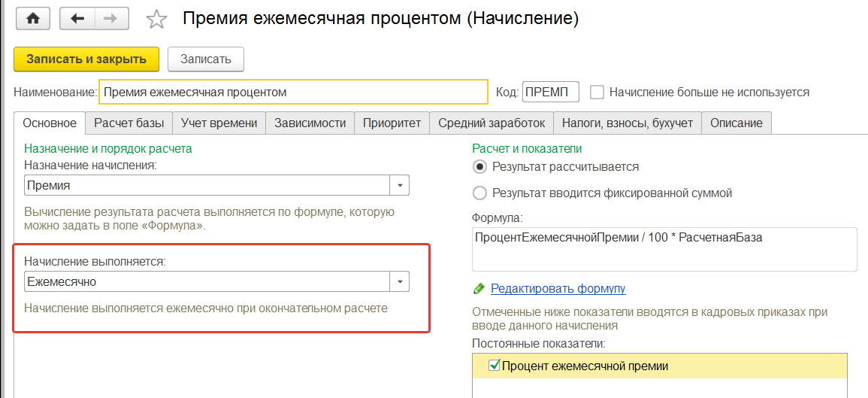This screenshot has height=398, width=868.
Task: Open the 'Назначение начисления' dropdown arrow
Action: click(400, 185)
